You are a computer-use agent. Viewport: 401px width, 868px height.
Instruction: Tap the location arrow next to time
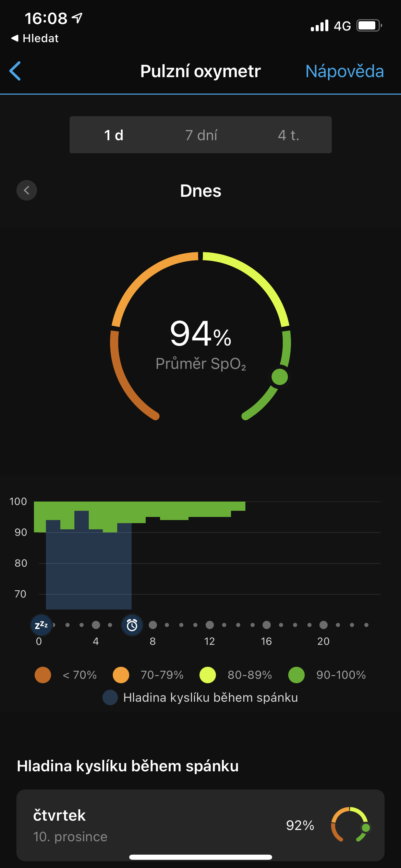click(77, 18)
